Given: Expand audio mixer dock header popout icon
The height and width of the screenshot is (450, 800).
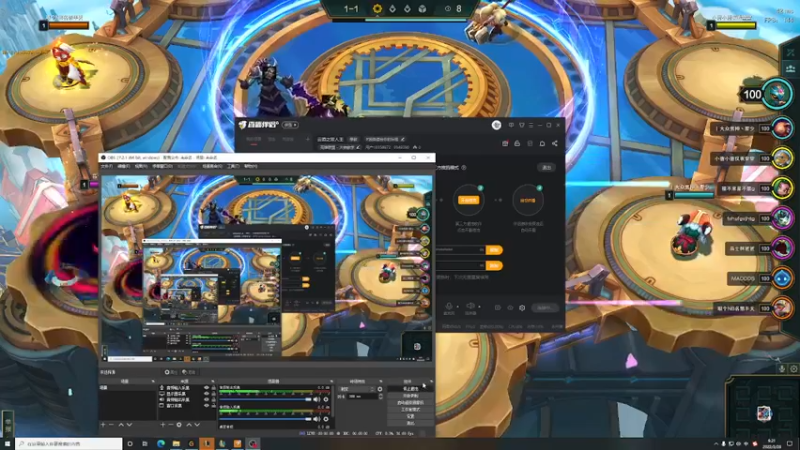Looking at the screenshot, I should click(331, 381).
